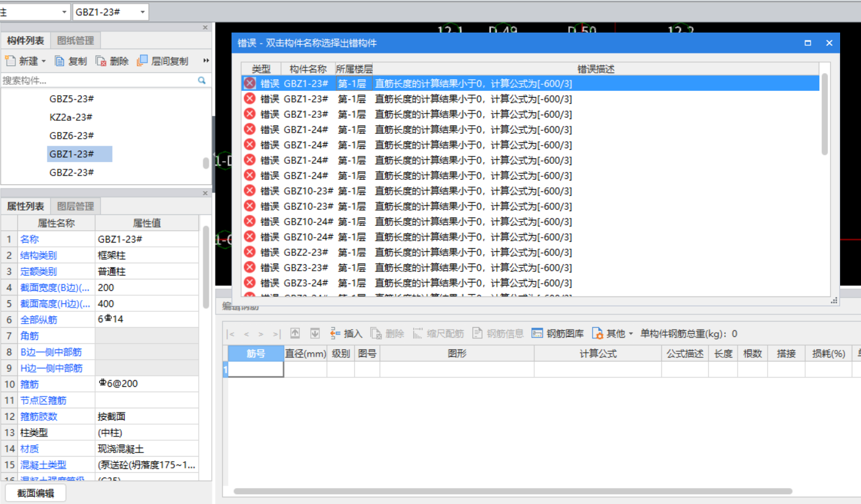The image size is (861, 504).
Task: Click the 定额类别 value 普通柱
Action: [x=147, y=271]
